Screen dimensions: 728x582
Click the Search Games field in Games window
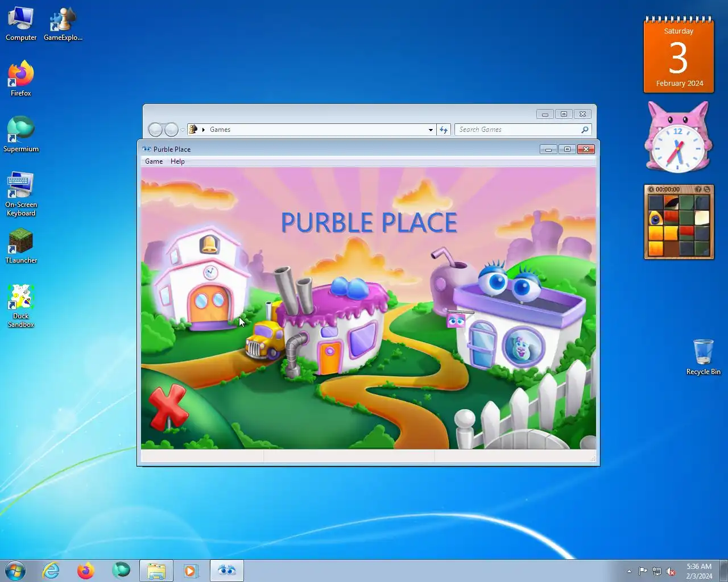tap(518, 130)
